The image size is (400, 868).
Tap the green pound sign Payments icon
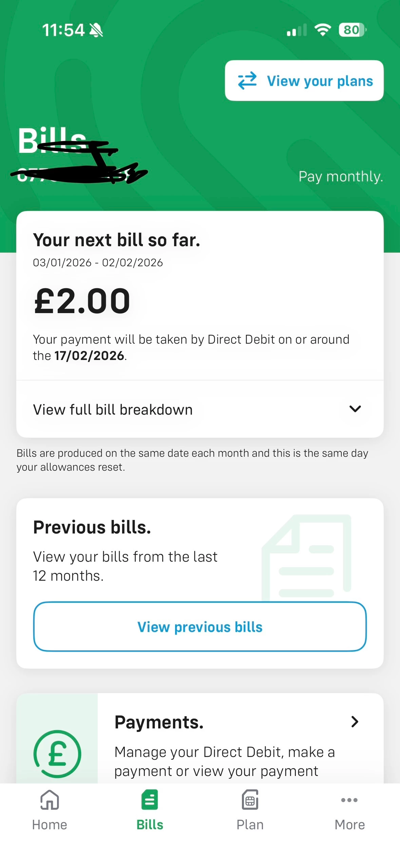pos(57,754)
